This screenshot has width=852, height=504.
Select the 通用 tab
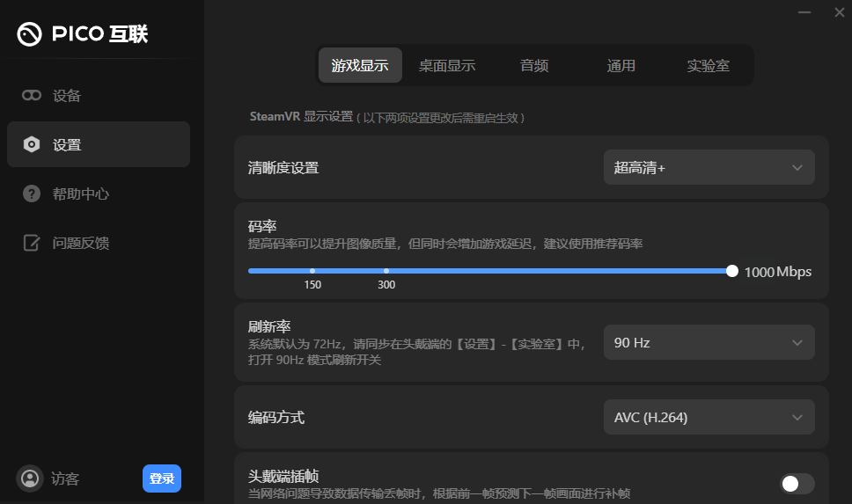point(621,66)
